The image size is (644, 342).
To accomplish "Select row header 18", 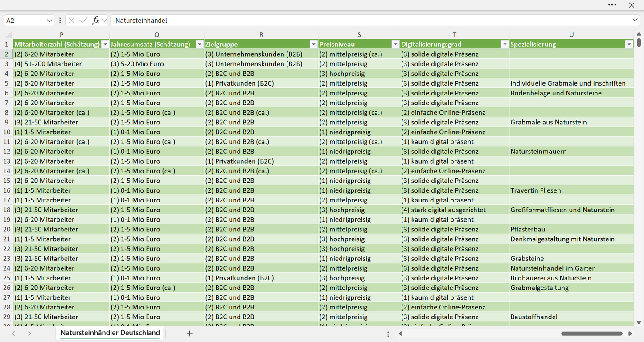I will (x=7, y=210).
